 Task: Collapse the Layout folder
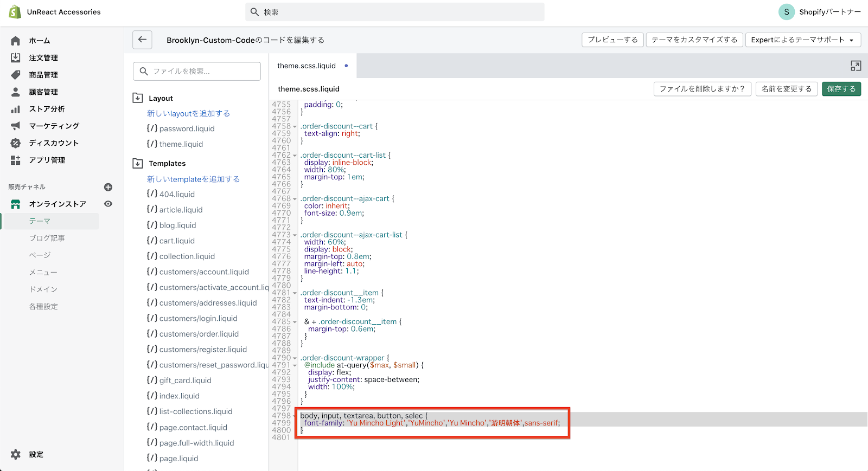(x=138, y=98)
